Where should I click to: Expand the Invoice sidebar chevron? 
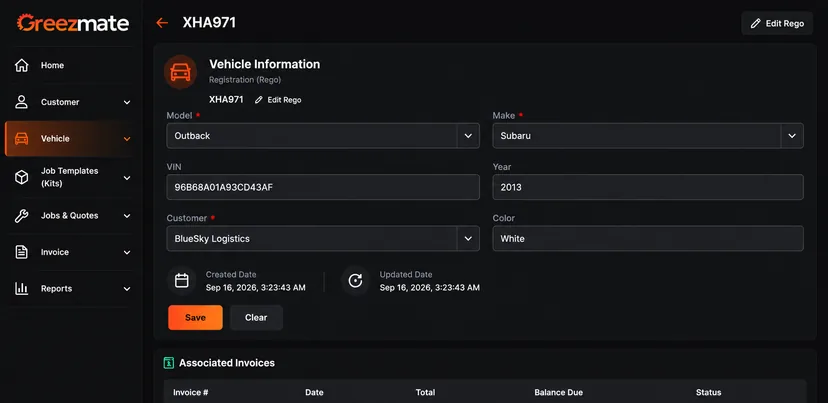coord(127,252)
